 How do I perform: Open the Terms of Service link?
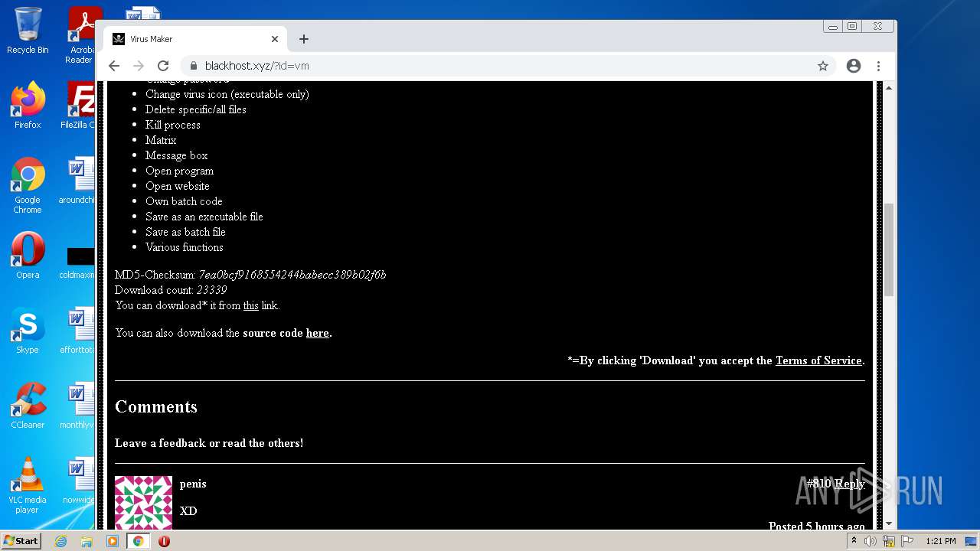pos(818,360)
